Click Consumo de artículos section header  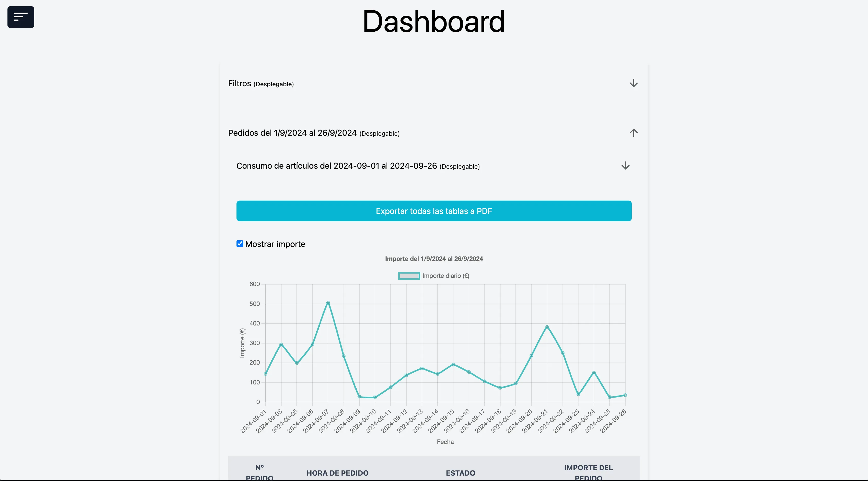pos(358,166)
